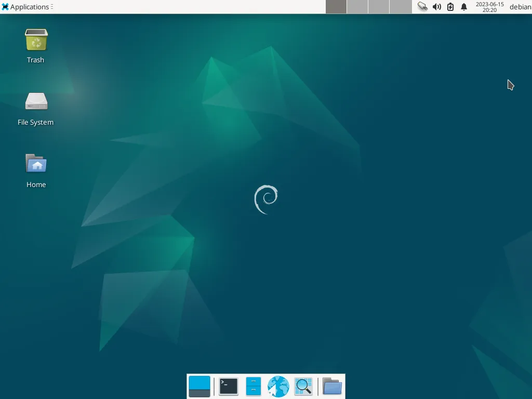Launch the Application Finder magnifier icon
Image resolution: width=532 pixels, height=399 pixels.
pyautogui.click(x=303, y=387)
